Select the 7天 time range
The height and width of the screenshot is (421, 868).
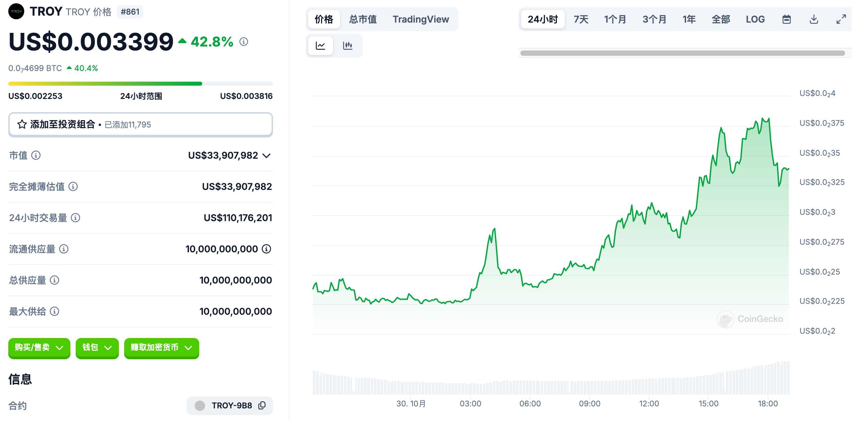point(581,19)
